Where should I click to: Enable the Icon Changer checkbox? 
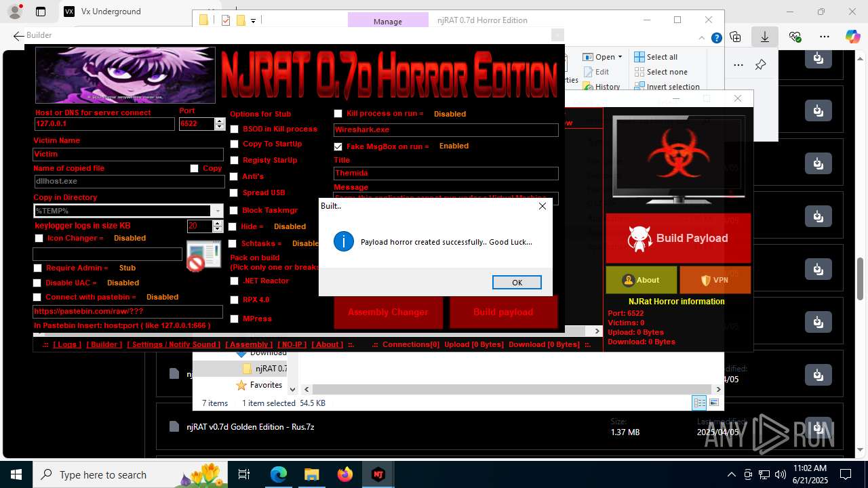39,239
